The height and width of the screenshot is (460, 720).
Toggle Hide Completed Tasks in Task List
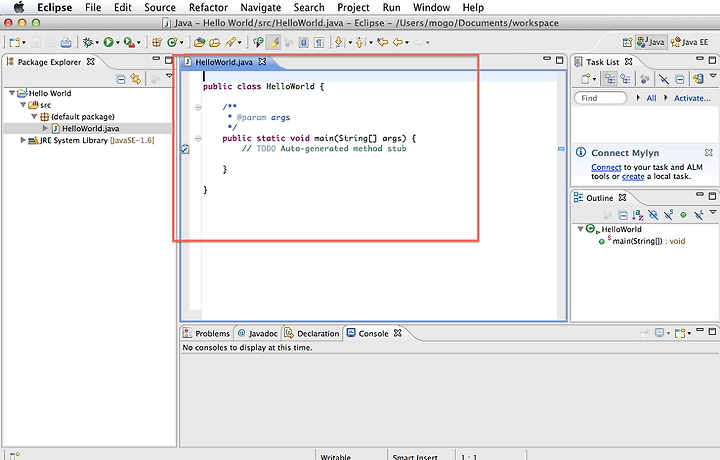(x=664, y=79)
